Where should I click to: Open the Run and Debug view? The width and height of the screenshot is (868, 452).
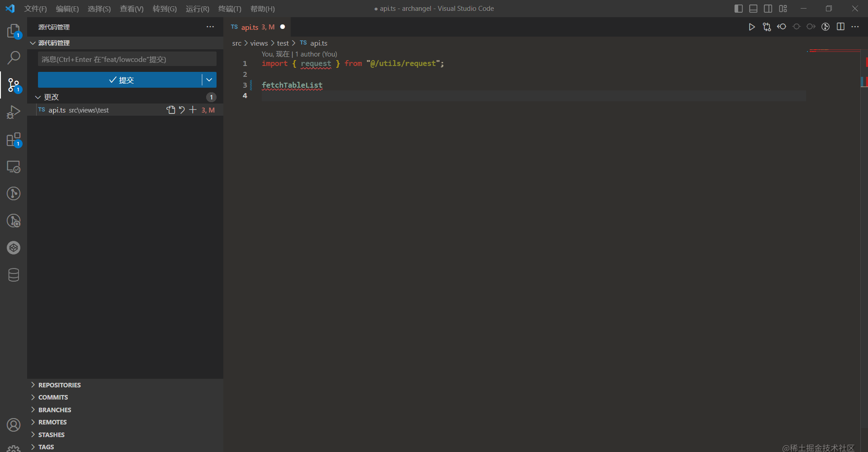(14, 112)
